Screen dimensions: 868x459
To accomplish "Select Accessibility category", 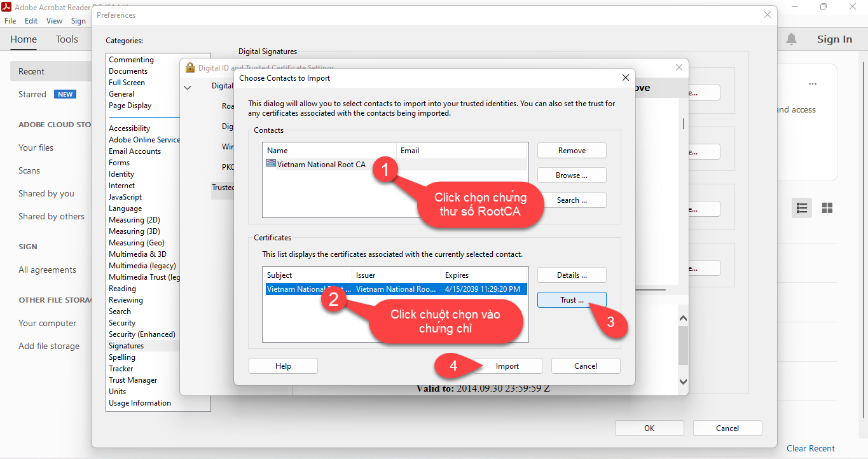I will point(129,128).
